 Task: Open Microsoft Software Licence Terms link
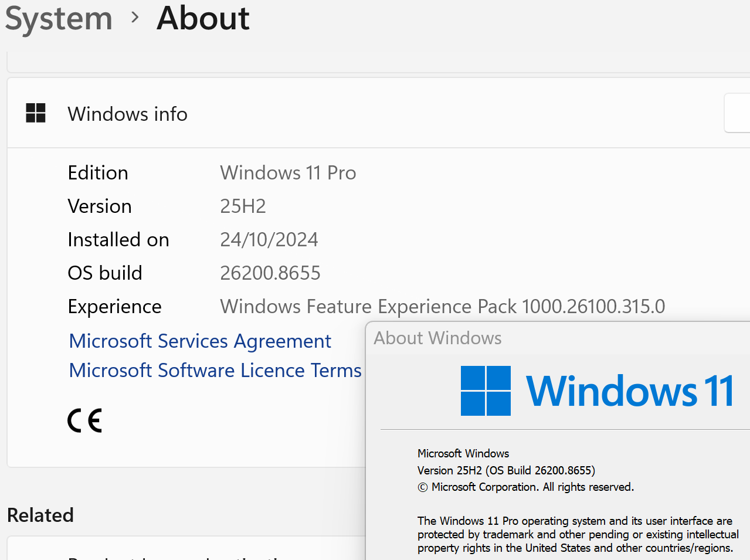pos(215,370)
